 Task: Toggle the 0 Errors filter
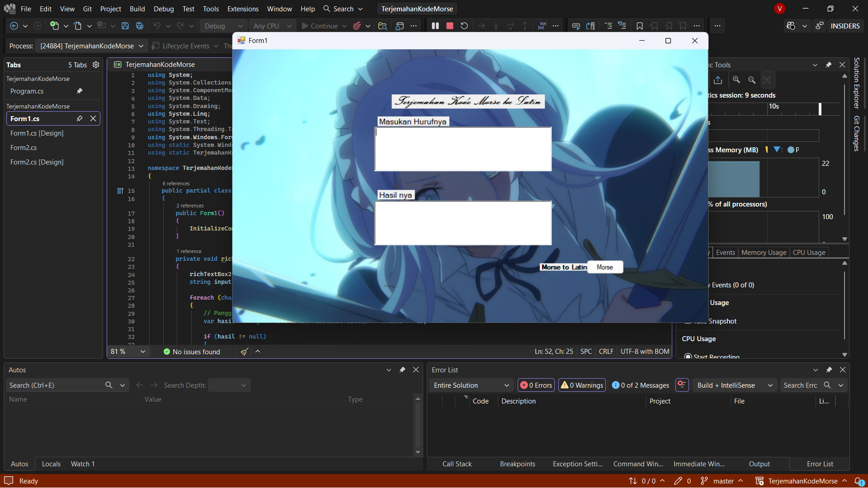coord(536,385)
